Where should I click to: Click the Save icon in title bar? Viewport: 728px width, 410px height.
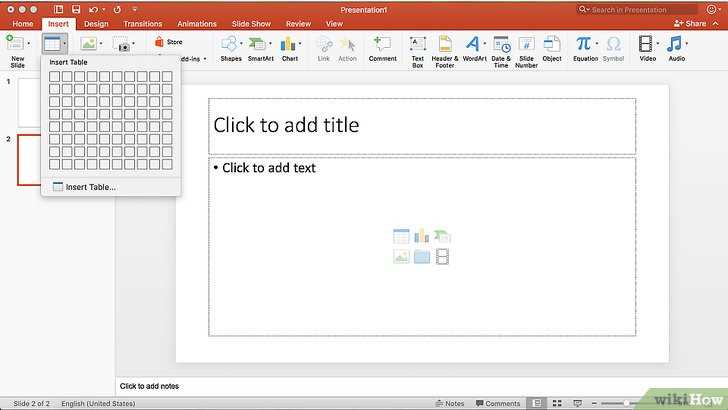pyautogui.click(x=76, y=9)
